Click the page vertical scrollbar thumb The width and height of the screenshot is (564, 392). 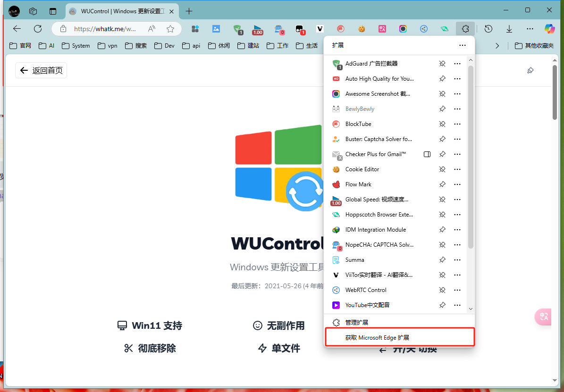555,92
